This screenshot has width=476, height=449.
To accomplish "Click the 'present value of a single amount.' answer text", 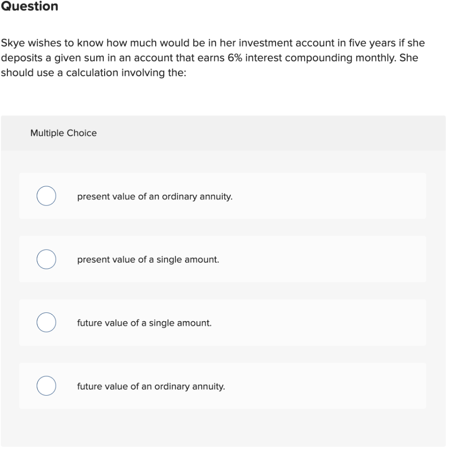I will pos(148,260).
